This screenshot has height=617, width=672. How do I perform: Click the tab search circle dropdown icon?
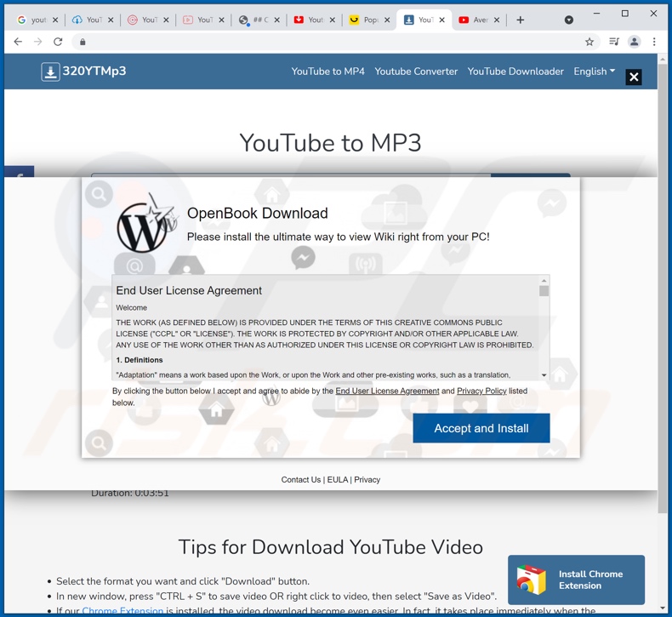pos(569,20)
